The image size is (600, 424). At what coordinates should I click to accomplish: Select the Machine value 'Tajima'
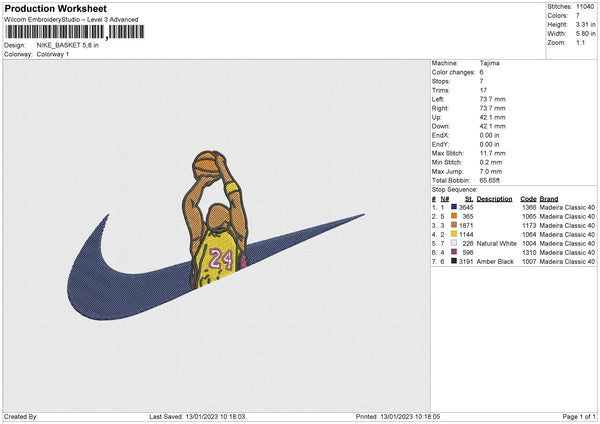(489, 63)
